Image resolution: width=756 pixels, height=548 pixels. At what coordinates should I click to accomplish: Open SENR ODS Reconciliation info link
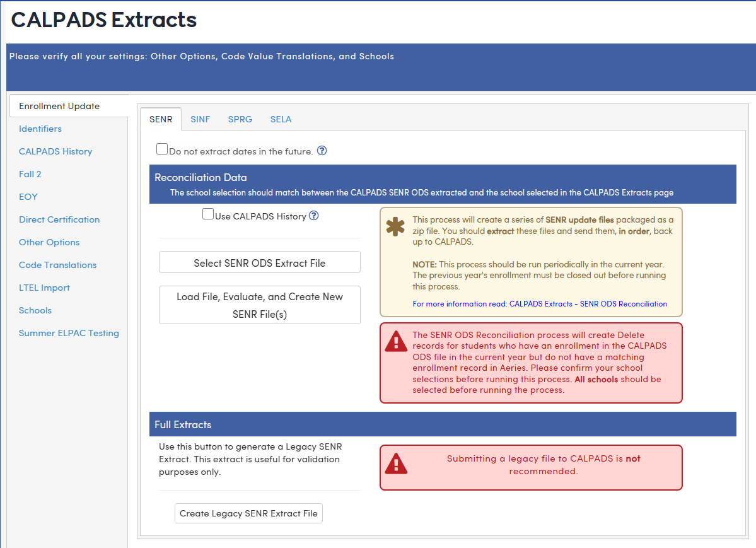[540, 304]
